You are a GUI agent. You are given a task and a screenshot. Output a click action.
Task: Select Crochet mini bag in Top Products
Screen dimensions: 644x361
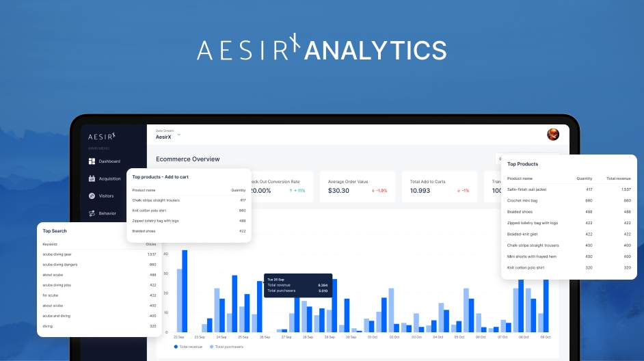click(x=569, y=200)
